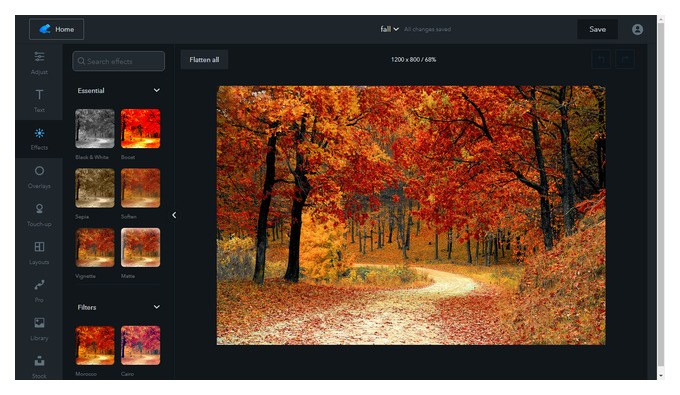Viewport: 680px width, 395px height.
Task: Click the scrollbar down arrow
Action: click(x=661, y=375)
